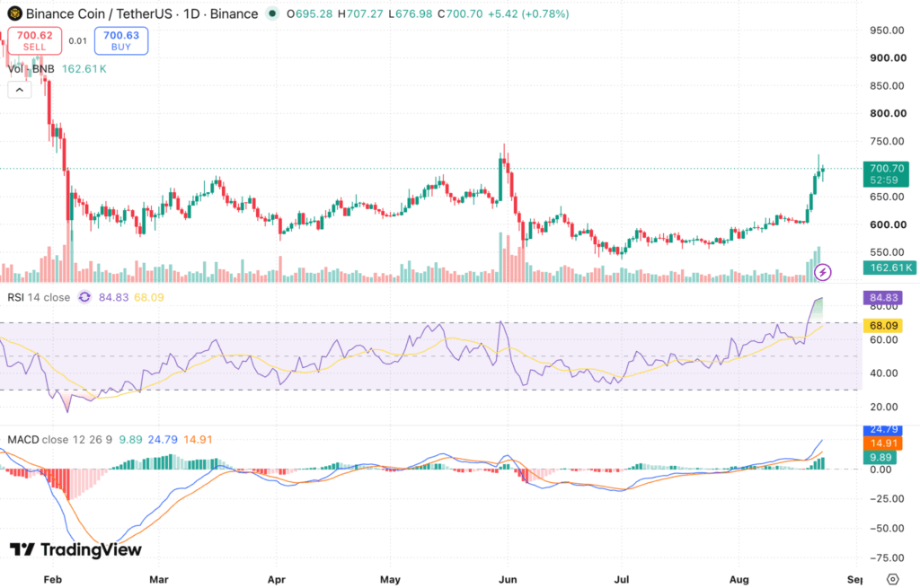Click the blue MACD 24.79 axis tag
920x588 pixels.
tap(884, 430)
